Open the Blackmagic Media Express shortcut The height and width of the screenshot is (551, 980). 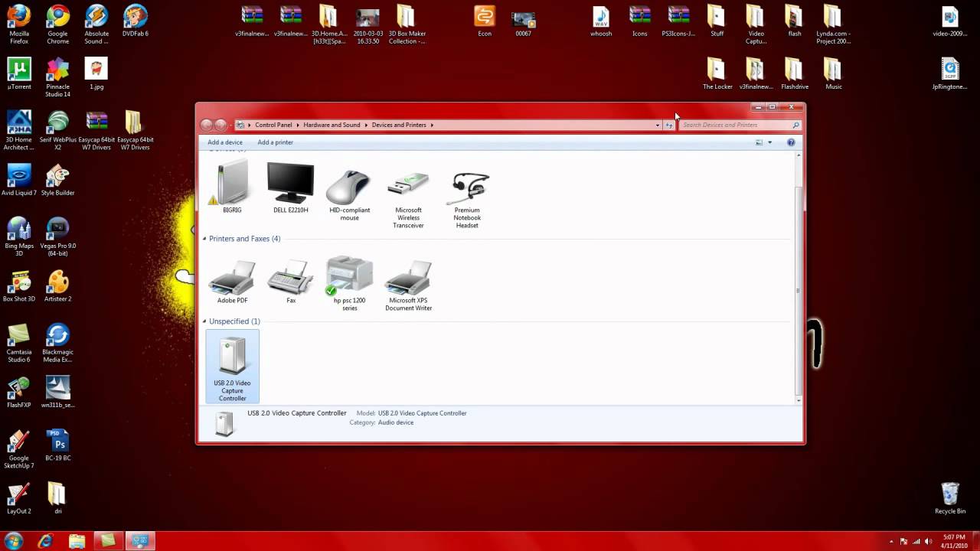(x=58, y=343)
